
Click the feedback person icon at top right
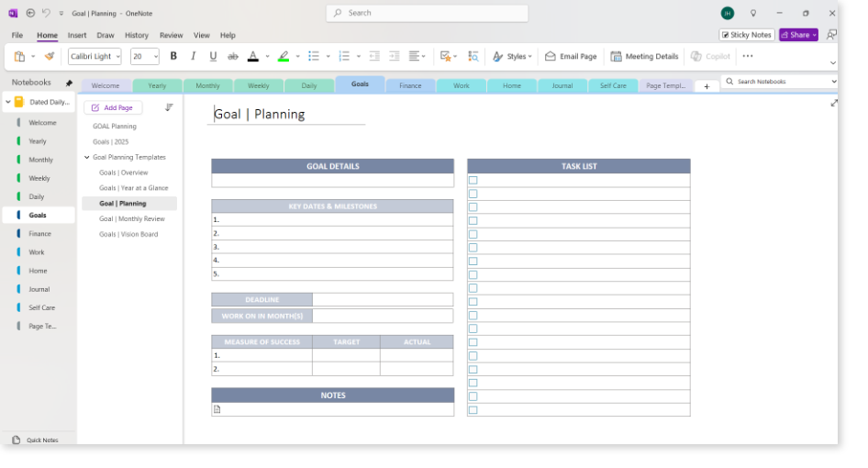[x=831, y=35]
